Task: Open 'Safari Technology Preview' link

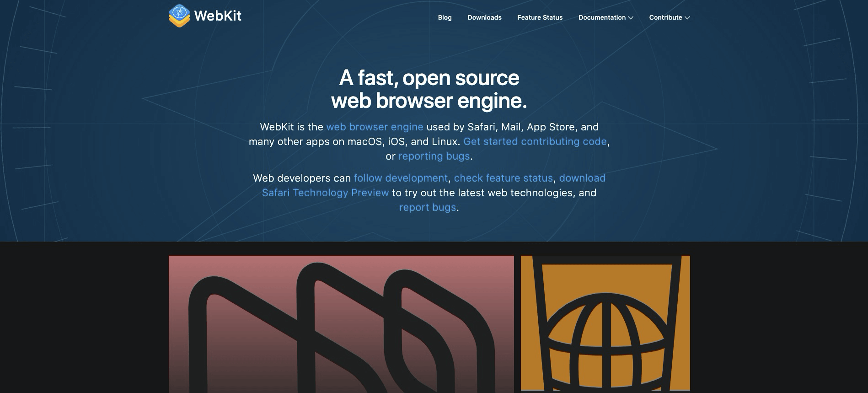Action: click(x=325, y=193)
